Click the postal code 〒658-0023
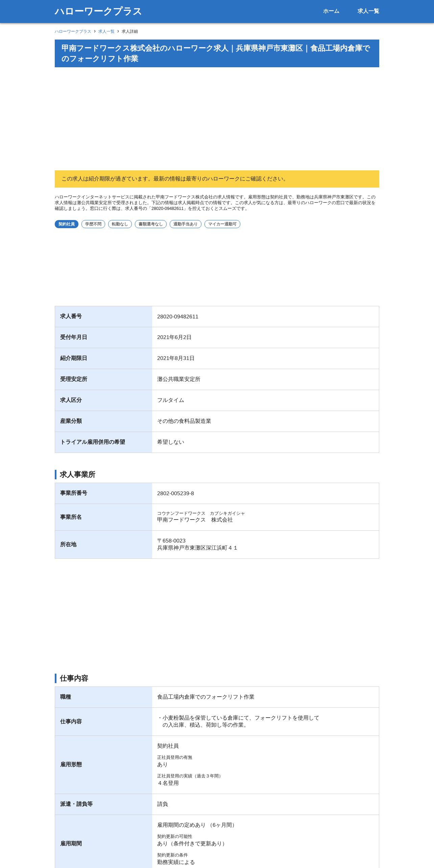The image size is (434, 868). click(171, 541)
